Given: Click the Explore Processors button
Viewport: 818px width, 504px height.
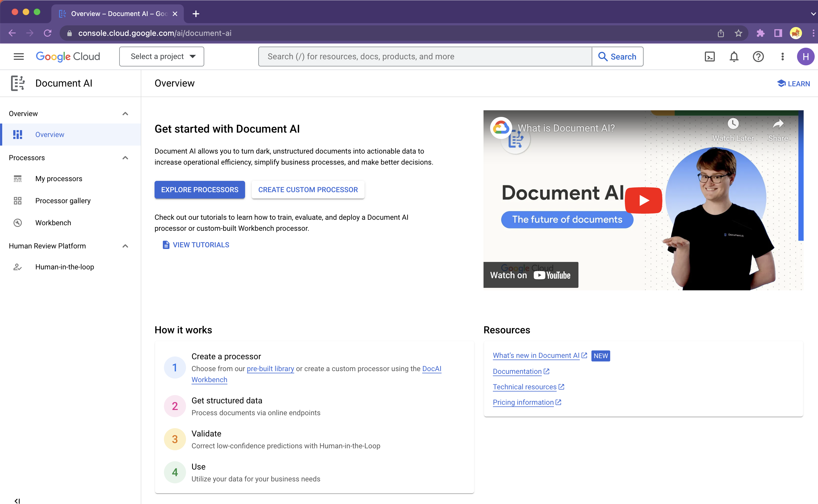Looking at the screenshot, I should [x=199, y=190].
